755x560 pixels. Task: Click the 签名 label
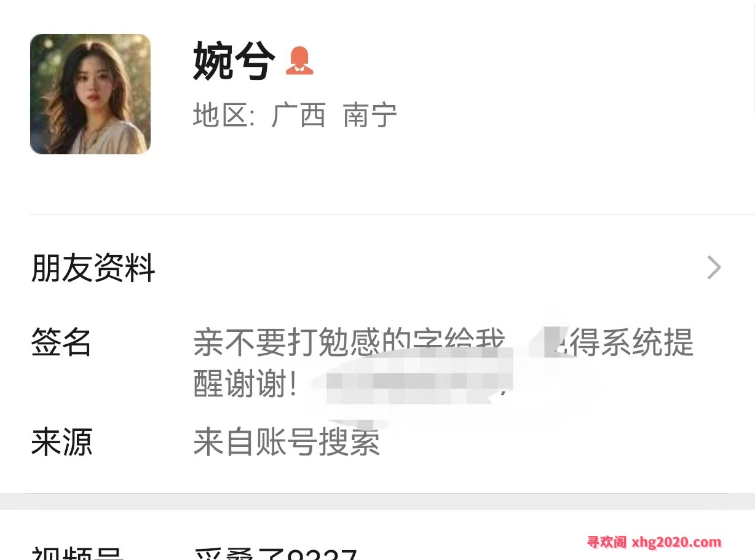pyautogui.click(x=61, y=342)
